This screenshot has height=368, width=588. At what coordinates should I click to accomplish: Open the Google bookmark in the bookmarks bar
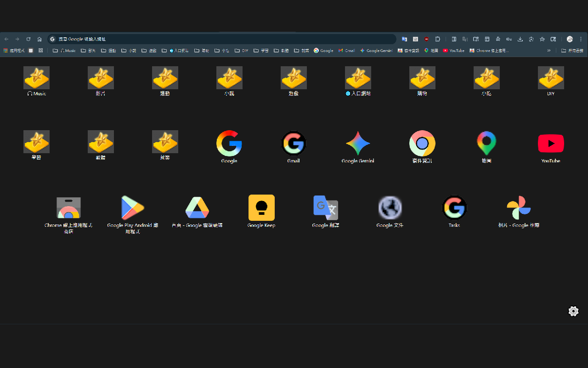tap(323, 51)
